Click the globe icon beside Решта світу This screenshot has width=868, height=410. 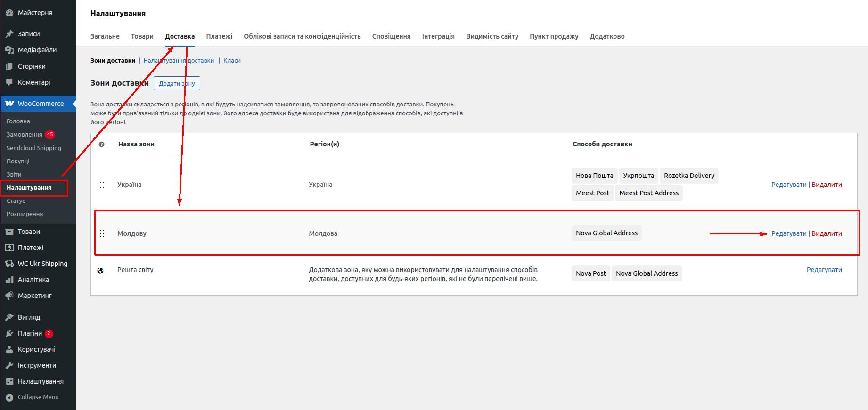coord(100,271)
